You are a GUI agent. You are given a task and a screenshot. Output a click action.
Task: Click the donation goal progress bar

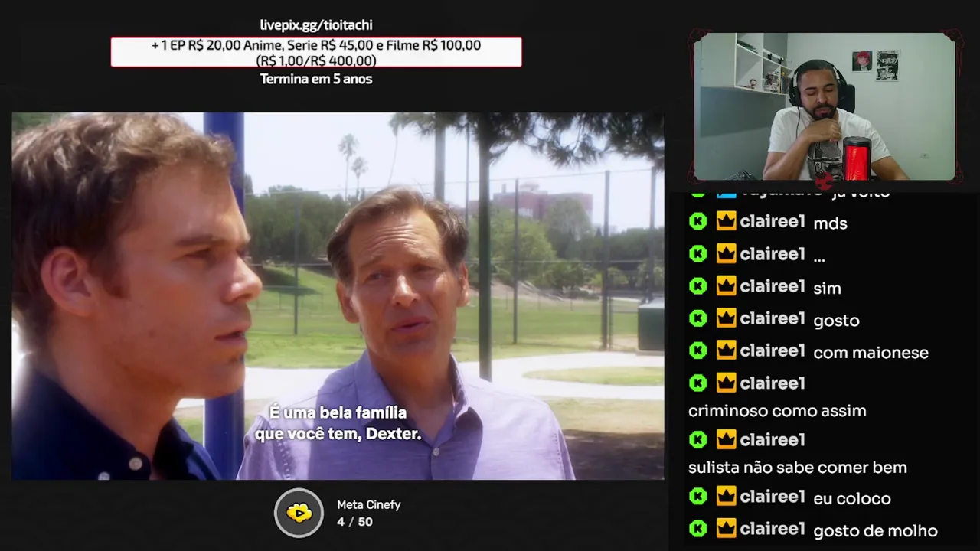point(316,52)
